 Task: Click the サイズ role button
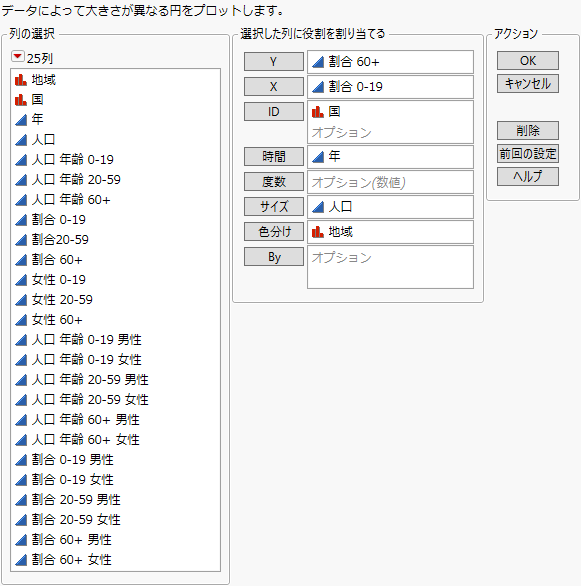(x=273, y=207)
